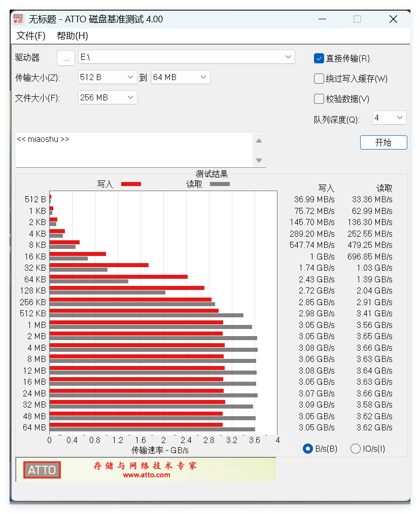
Task: Click description box scroll down arrow
Action: (x=259, y=160)
